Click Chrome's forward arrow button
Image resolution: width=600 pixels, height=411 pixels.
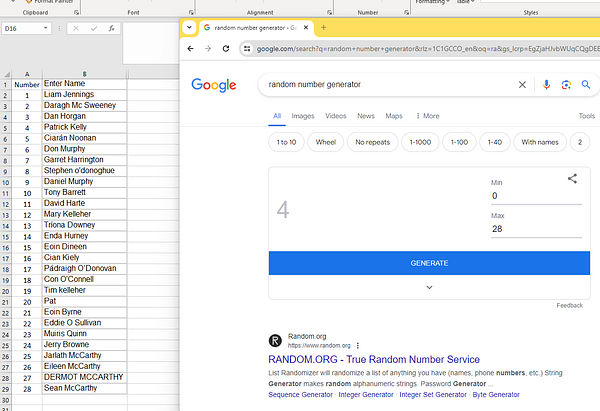tap(208, 49)
